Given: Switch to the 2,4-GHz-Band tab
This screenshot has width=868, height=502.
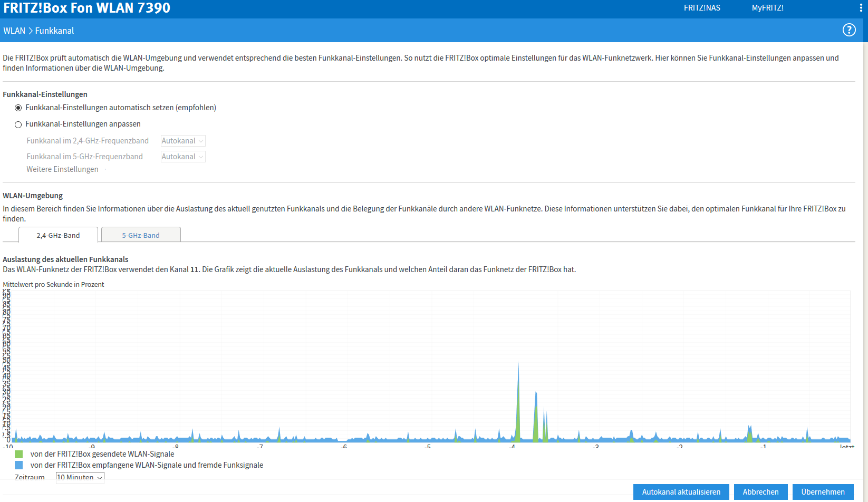Looking at the screenshot, I should (x=58, y=235).
